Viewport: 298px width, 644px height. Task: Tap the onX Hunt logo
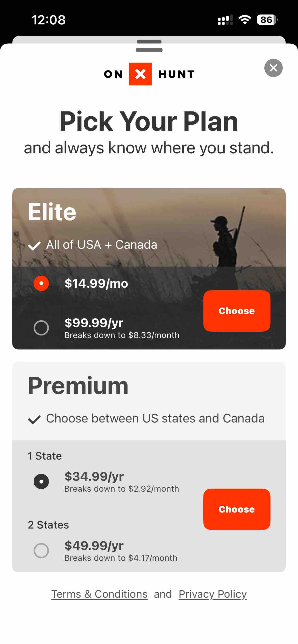click(x=148, y=74)
